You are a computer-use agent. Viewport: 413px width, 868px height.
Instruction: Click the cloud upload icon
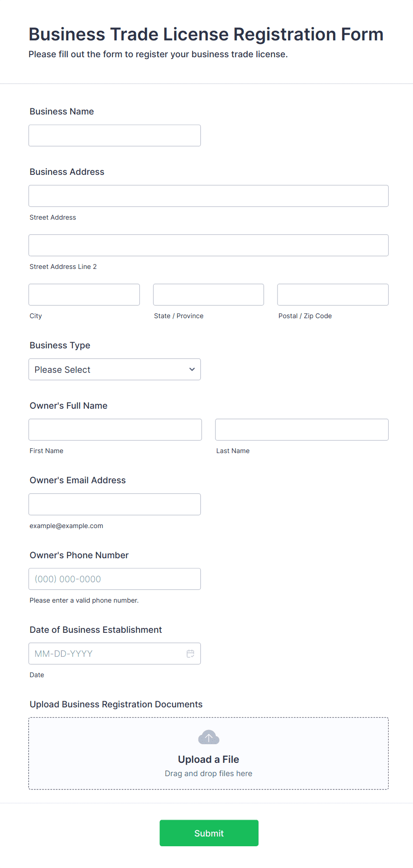[x=208, y=738]
